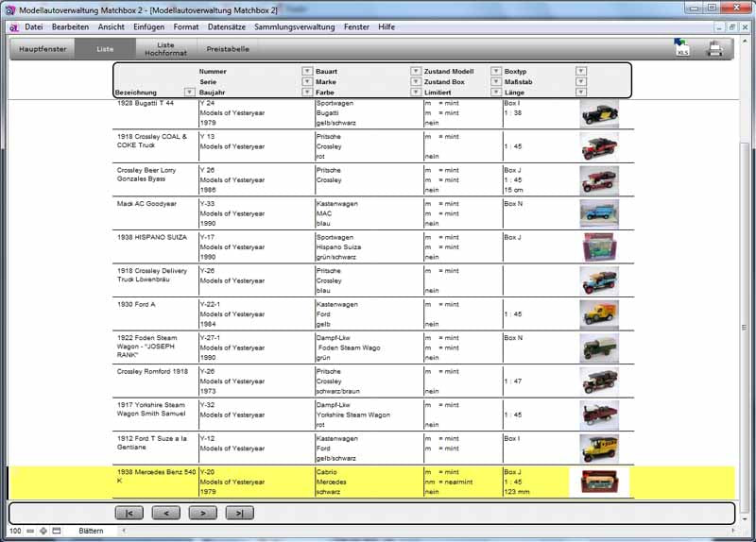The width and height of the screenshot is (756, 542).
Task: Go to the next record arrow
Action: [202, 513]
